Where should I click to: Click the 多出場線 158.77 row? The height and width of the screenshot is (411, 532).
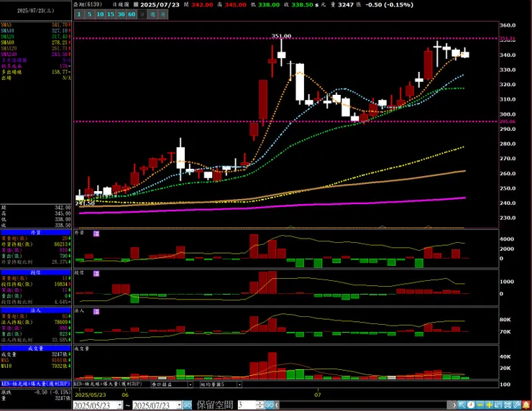(36, 72)
